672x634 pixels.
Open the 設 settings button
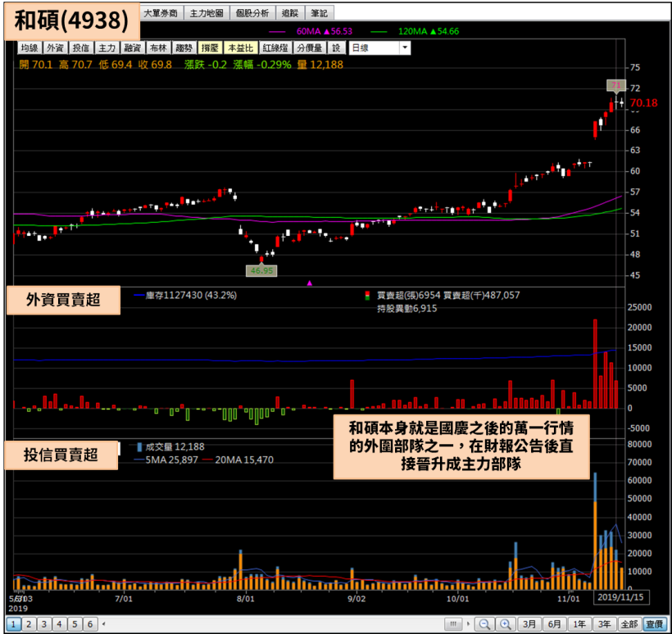pos(337,48)
